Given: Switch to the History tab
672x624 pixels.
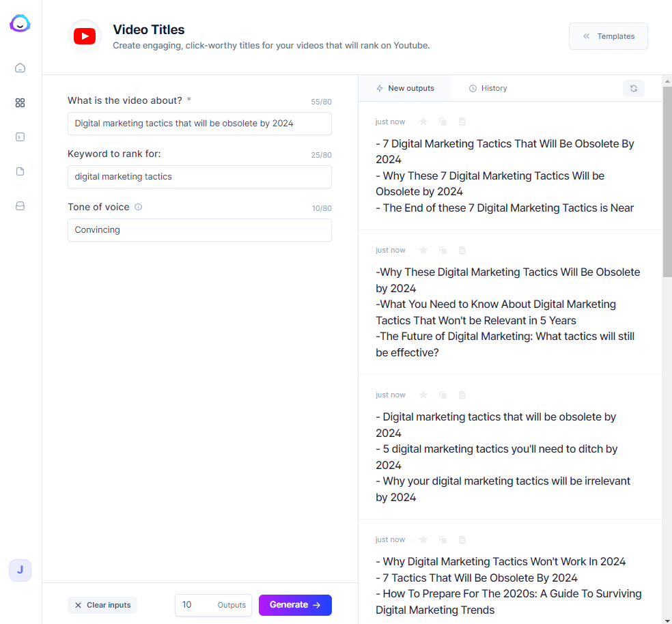Looking at the screenshot, I should click(x=488, y=88).
